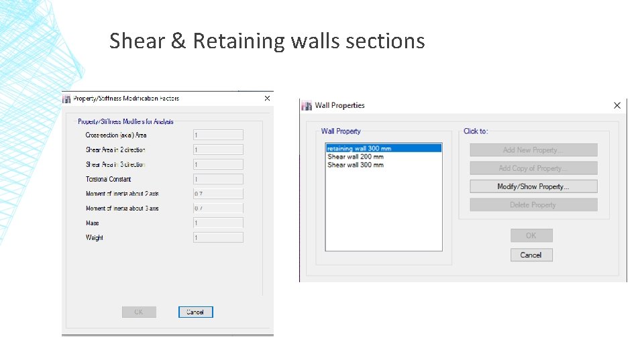Click the Torsional Constant field

(x=218, y=179)
